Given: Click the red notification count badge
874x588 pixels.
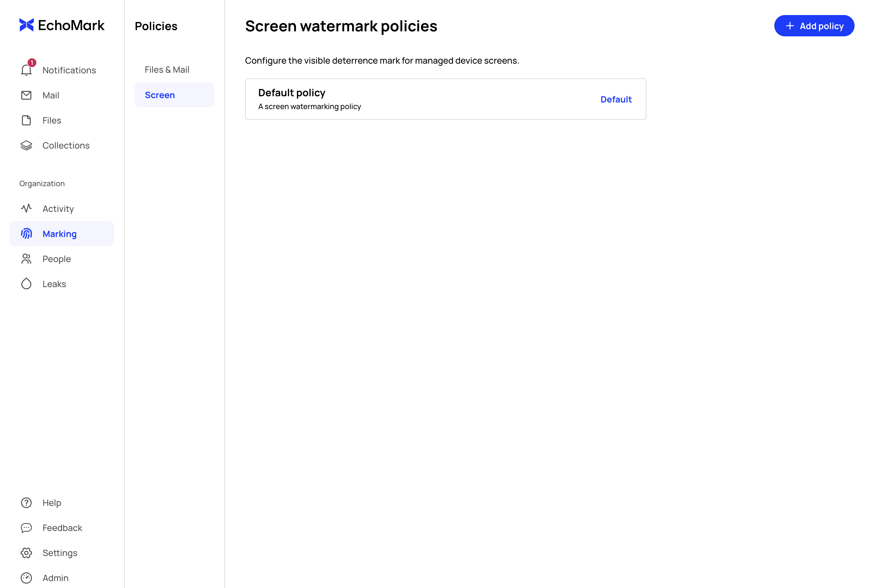Looking at the screenshot, I should (32, 63).
